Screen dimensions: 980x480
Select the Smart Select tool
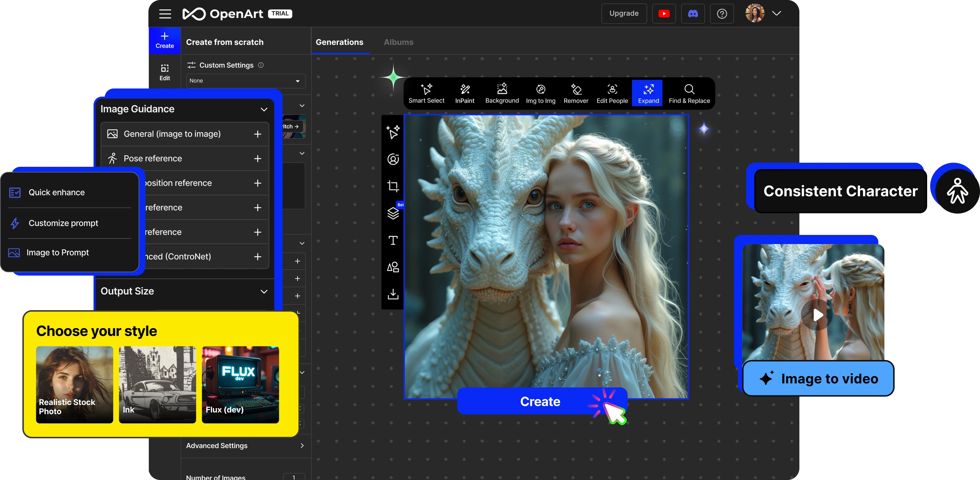click(426, 93)
